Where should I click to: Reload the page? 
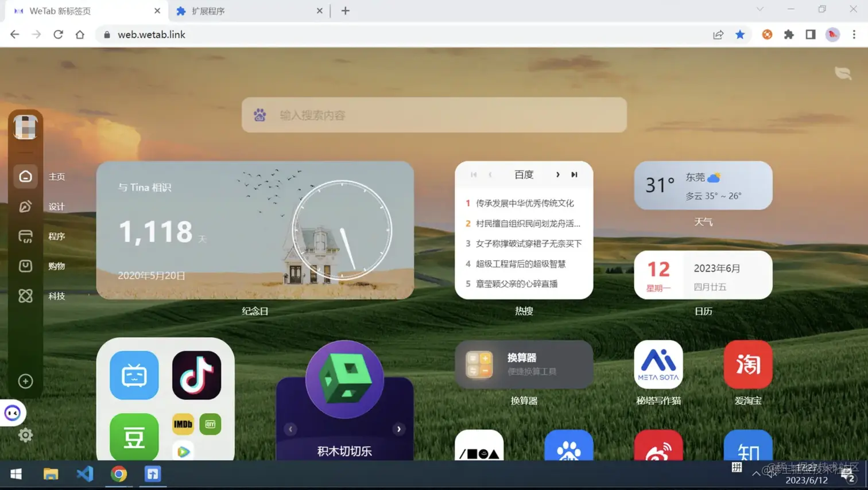tap(58, 34)
